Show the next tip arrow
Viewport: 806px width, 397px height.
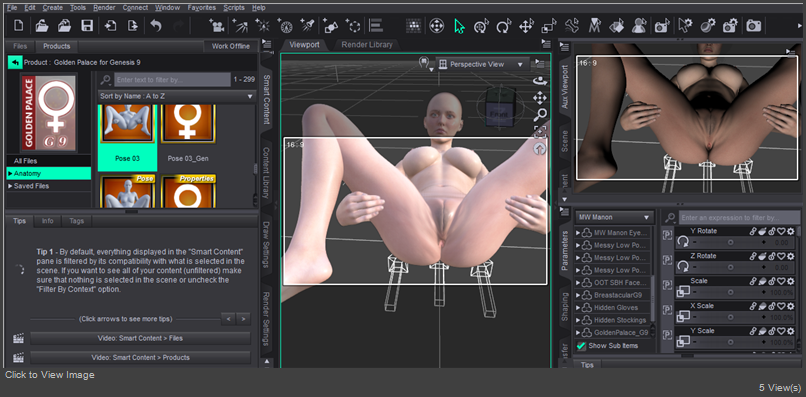point(243,319)
